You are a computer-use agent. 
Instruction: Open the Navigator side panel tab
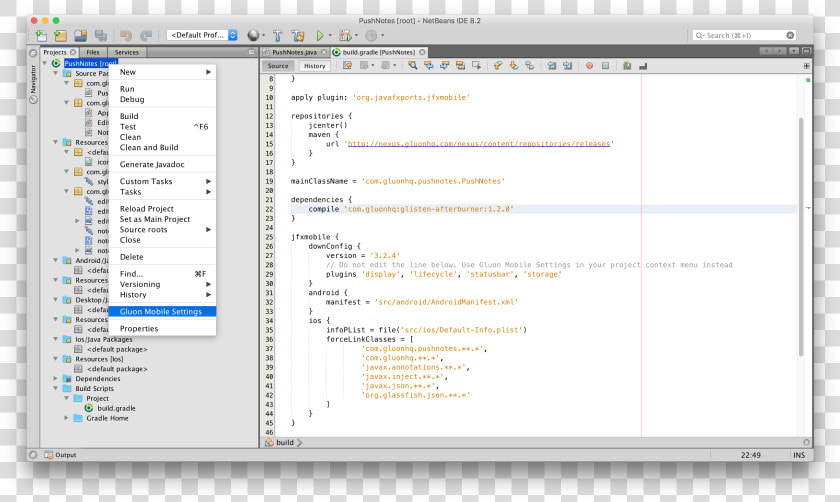pos(33,84)
